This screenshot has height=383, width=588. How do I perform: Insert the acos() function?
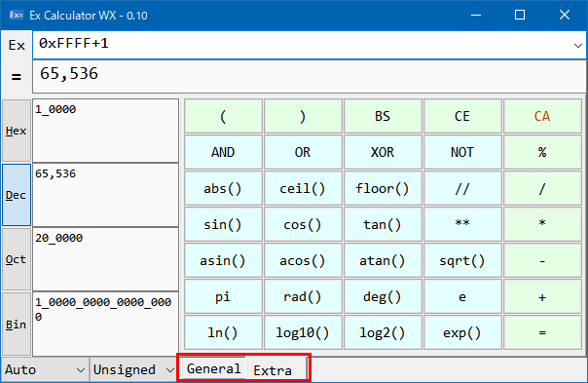(x=303, y=260)
